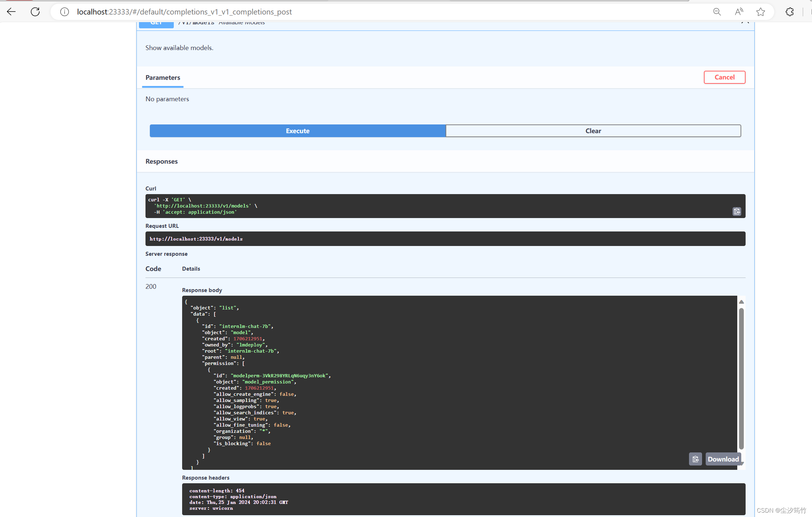Click the browser bookmarks star icon
This screenshot has height=517, width=812.
760,12
